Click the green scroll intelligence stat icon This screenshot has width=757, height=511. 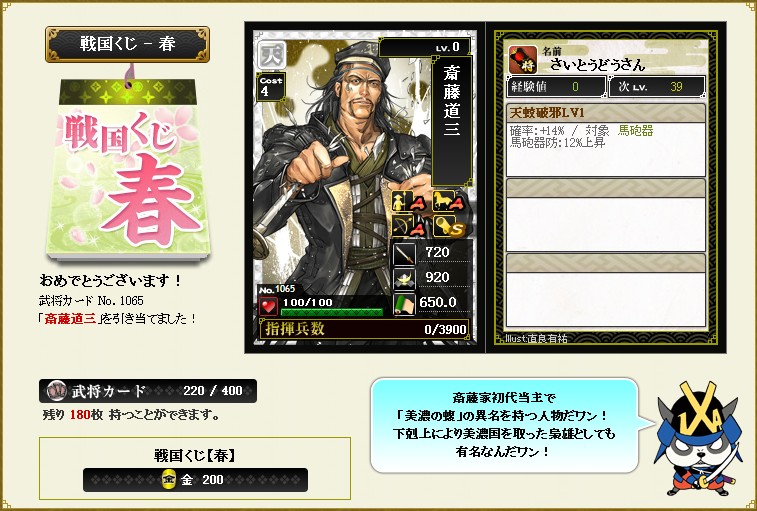point(404,304)
